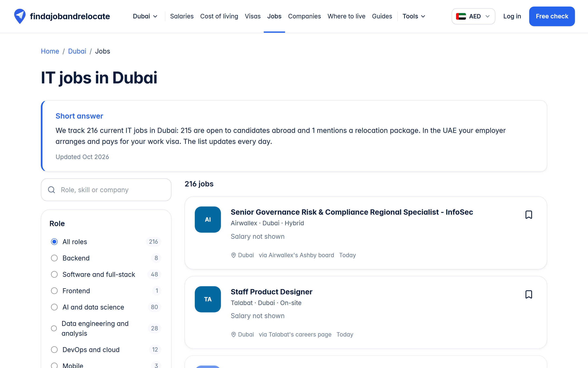The width and height of the screenshot is (588, 368).
Task: Open the Visas nav item
Action: [252, 16]
